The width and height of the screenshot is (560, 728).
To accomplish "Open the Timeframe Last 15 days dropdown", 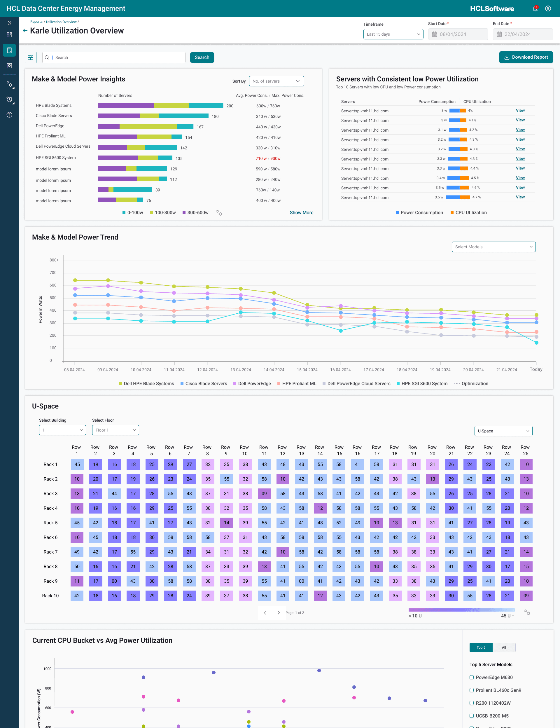I will point(393,34).
